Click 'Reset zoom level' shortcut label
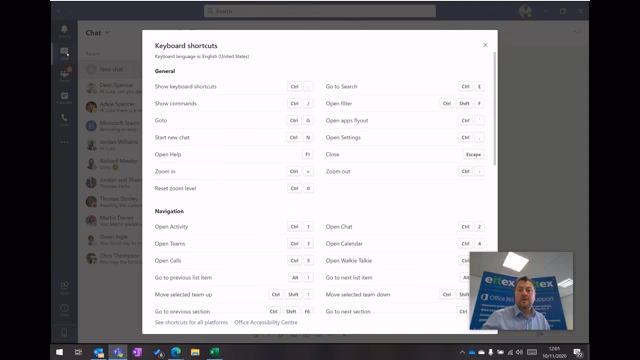This screenshot has width=640, height=360. (x=175, y=189)
